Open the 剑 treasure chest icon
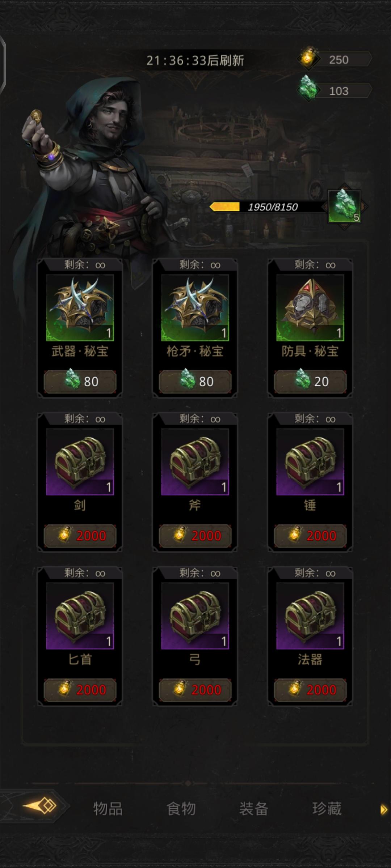The image size is (391, 868). click(80, 461)
